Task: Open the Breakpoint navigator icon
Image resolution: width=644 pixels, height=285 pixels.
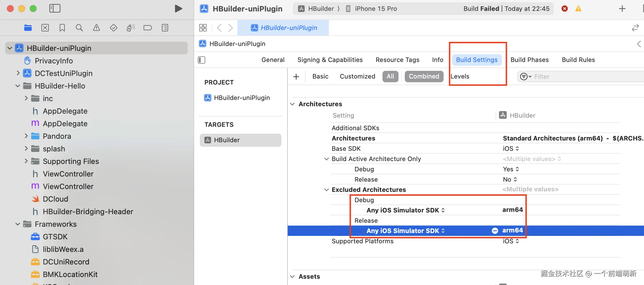Action: click(148, 28)
